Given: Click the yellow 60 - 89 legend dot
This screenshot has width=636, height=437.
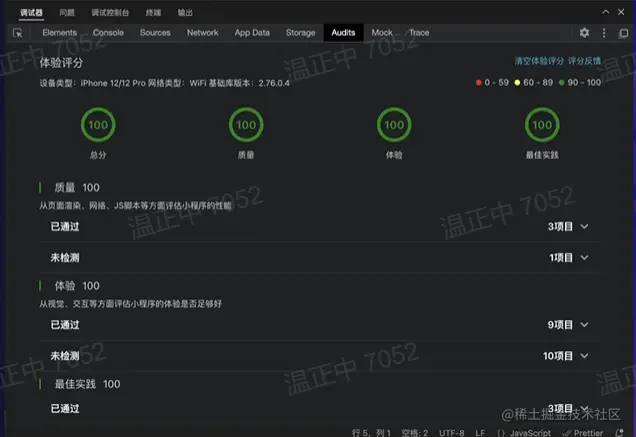Looking at the screenshot, I should 517,83.
